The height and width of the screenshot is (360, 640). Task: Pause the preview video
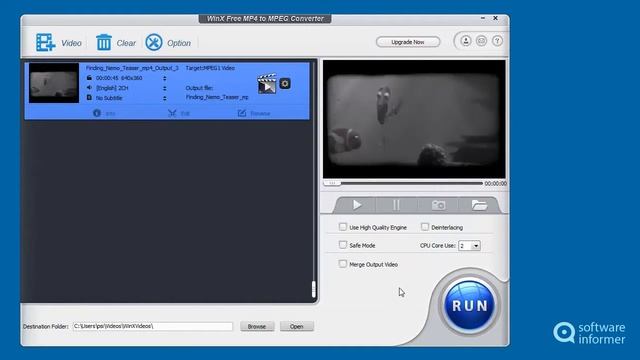(x=396, y=205)
